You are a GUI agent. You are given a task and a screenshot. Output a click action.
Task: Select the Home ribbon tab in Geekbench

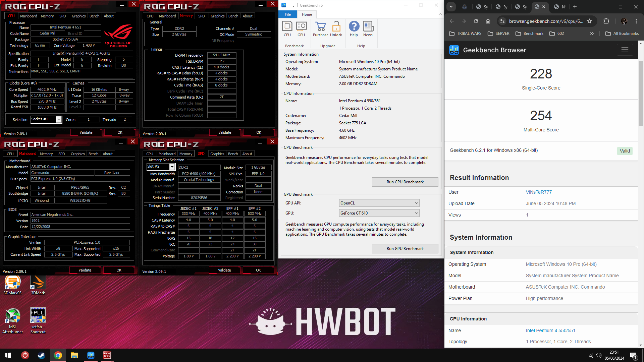click(x=307, y=14)
